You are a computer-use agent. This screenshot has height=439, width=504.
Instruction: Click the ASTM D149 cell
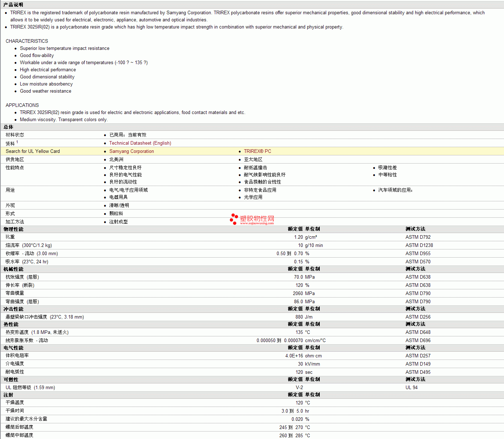tap(418, 364)
